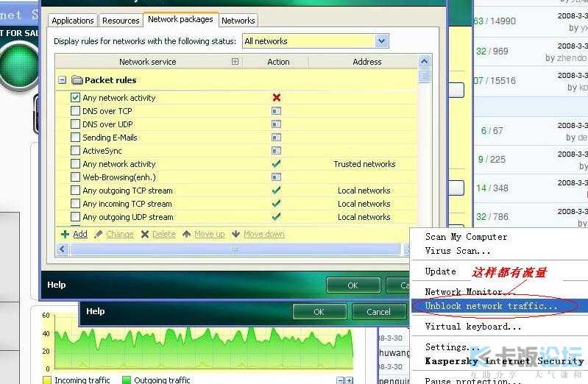Click ActiveSync action icon
This screenshot has width=588, height=384.
pyautogui.click(x=277, y=151)
